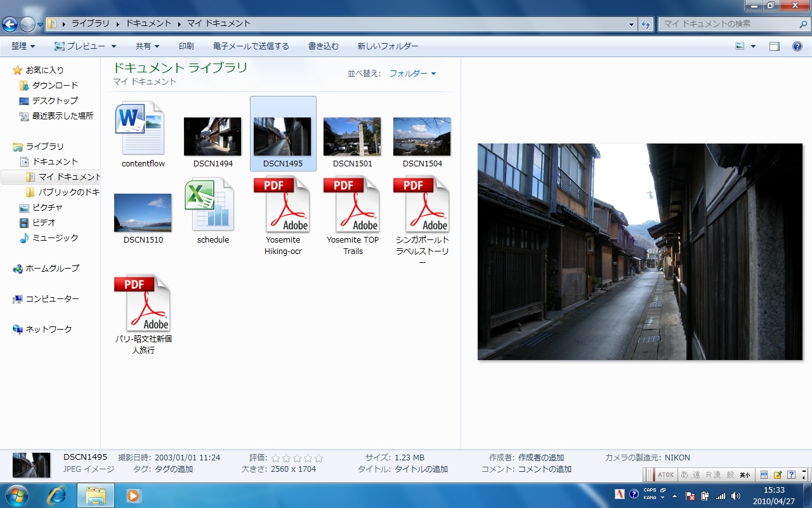Click the 印刷 toolbar command

(186, 46)
